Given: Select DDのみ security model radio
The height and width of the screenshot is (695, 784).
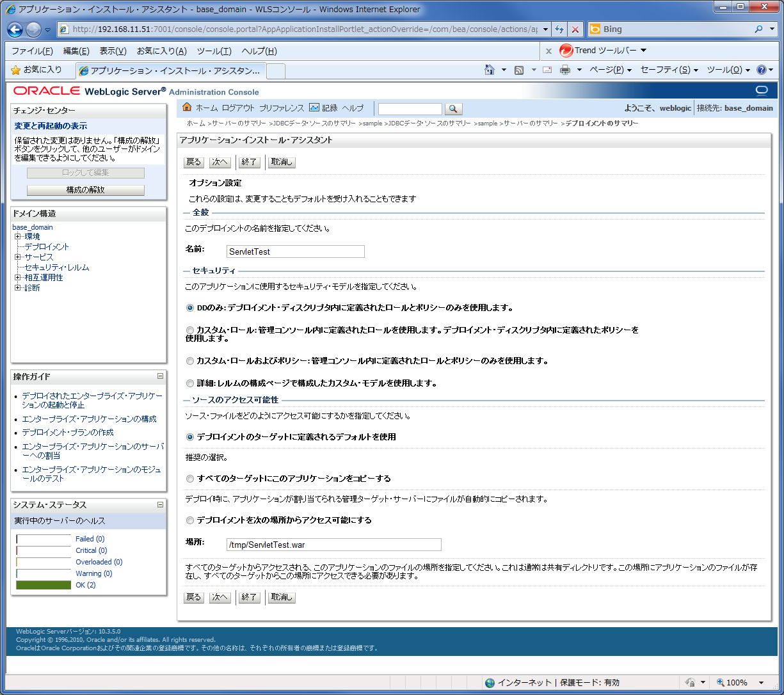Looking at the screenshot, I should (x=190, y=308).
